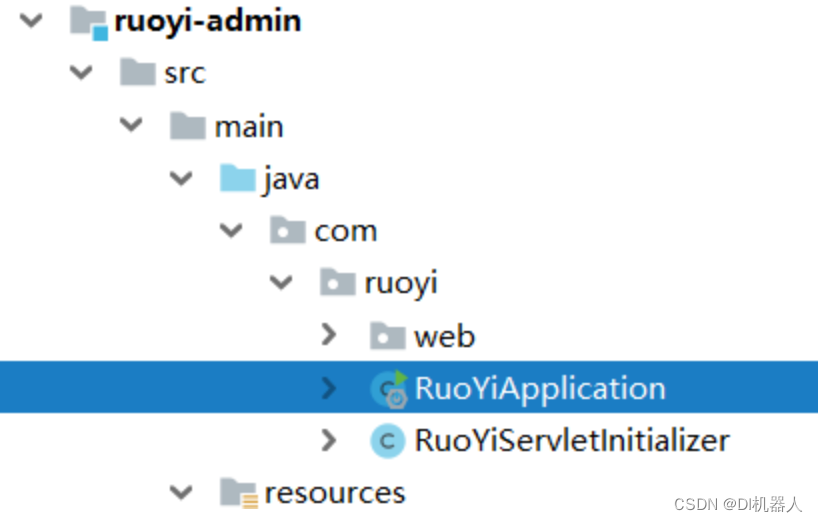Collapse the main folder
Viewport: 818px width, 522px height.
point(131,125)
